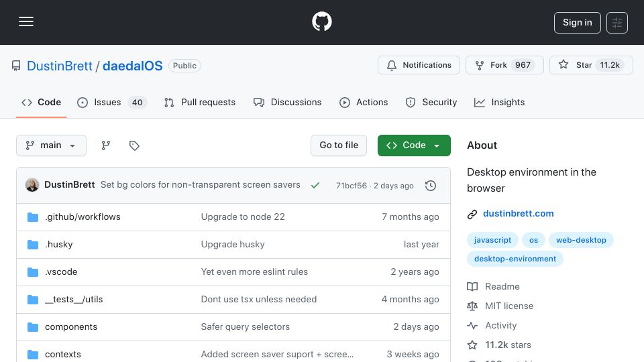
Task: Open 'Dont use tsx unless needed' commit
Action: pyautogui.click(x=259, y=299)
